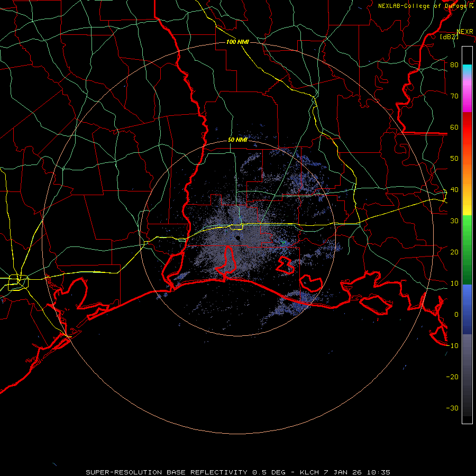Click the 0 value on the dBZ scale

456,315
